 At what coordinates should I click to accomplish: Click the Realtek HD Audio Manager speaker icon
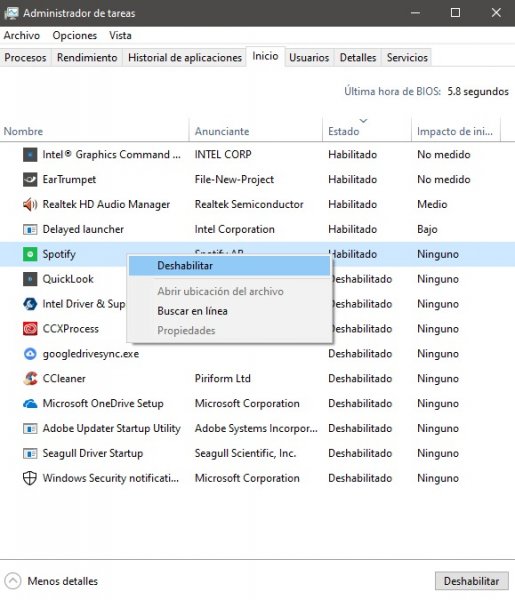coord(30,204)
